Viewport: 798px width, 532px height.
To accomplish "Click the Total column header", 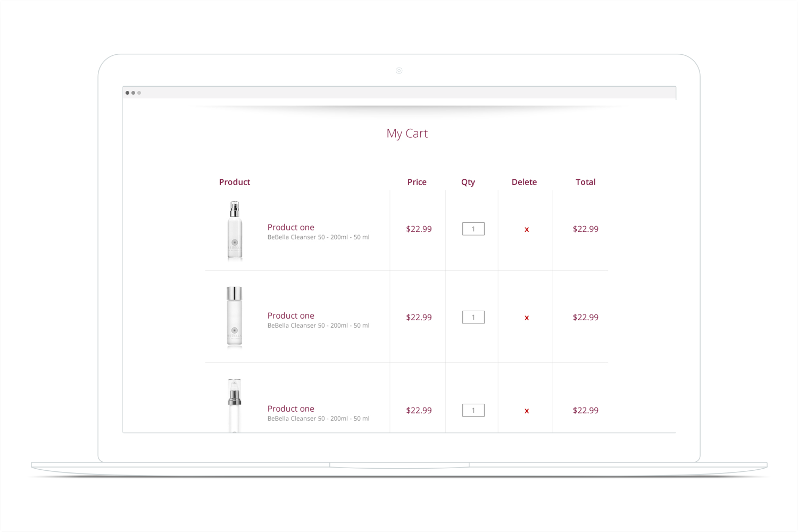I will point(585,182).
